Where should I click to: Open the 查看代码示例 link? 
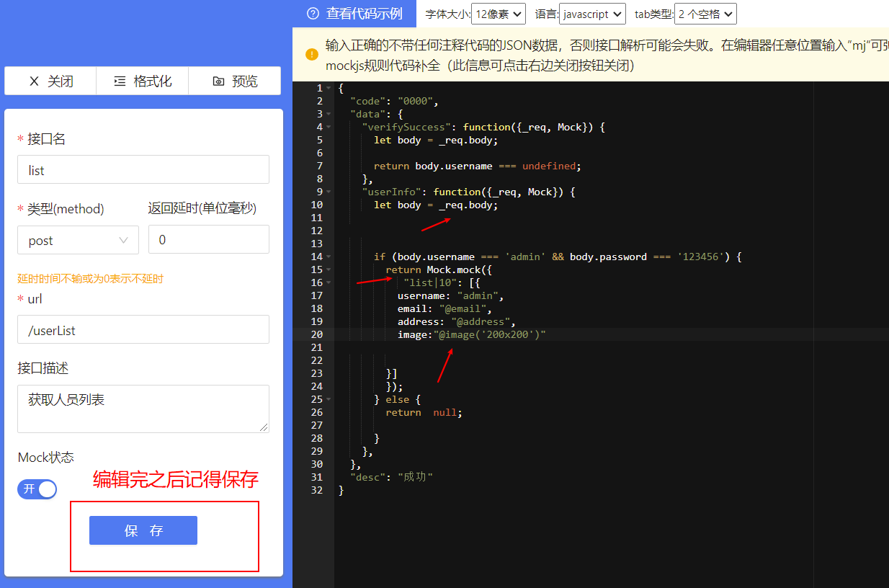pos(364,14)
